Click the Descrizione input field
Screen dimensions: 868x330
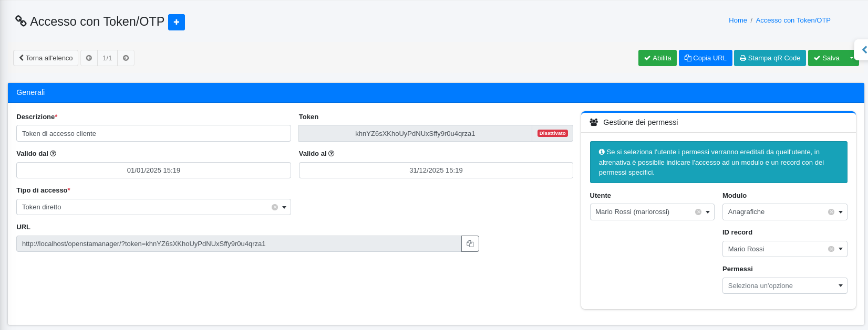[153, 133]
